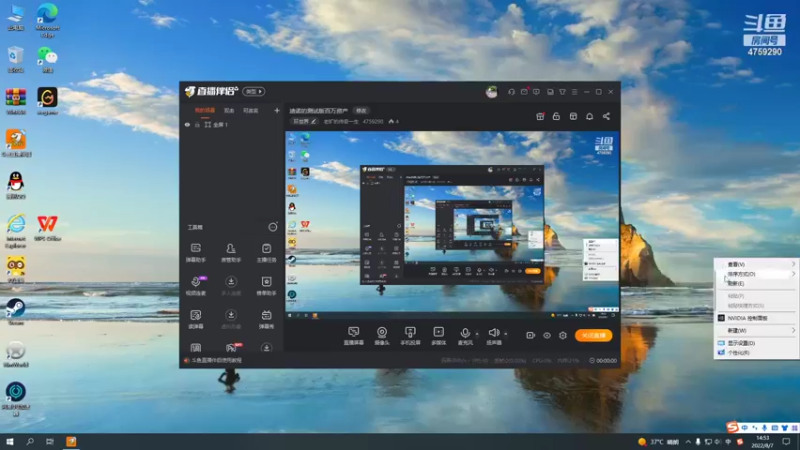
Task: Add a new scene with plus button
Action: pyautogui.click(x=277, y=110)
